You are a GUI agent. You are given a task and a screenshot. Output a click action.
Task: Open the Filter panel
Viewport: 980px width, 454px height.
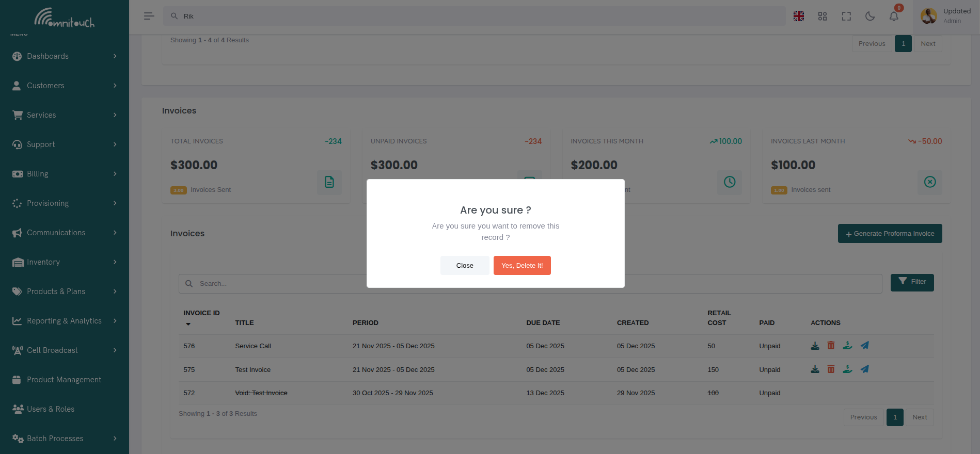pyautogui.click(x=912, y=282)
